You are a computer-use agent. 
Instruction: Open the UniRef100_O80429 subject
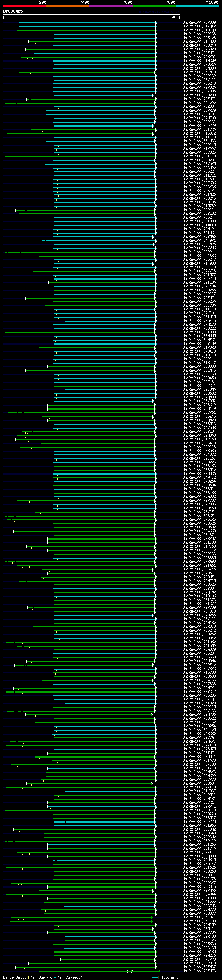199,840
